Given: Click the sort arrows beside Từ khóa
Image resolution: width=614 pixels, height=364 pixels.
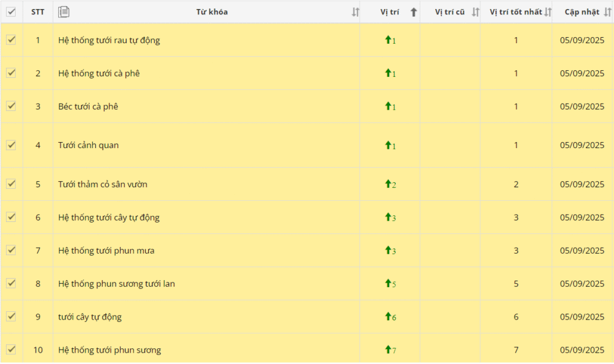Looking at the screenshot, I should tap(355, 12).
